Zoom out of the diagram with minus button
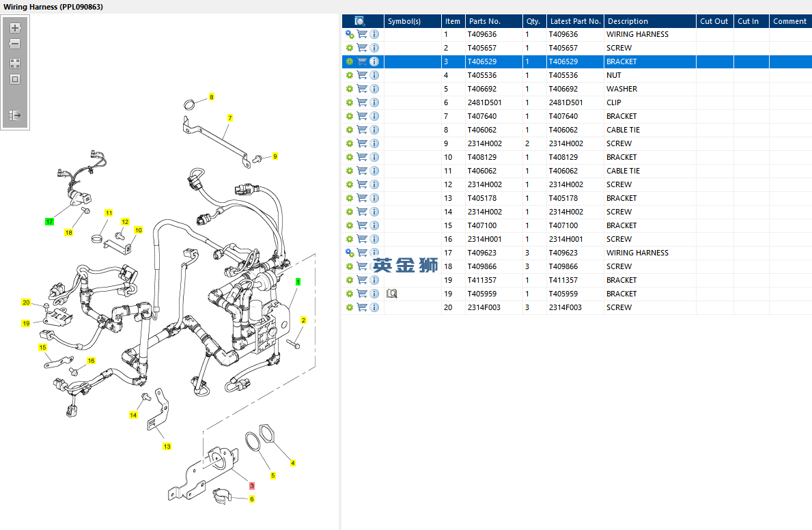Viewport: 812px width, 530px height. point(15,44)
